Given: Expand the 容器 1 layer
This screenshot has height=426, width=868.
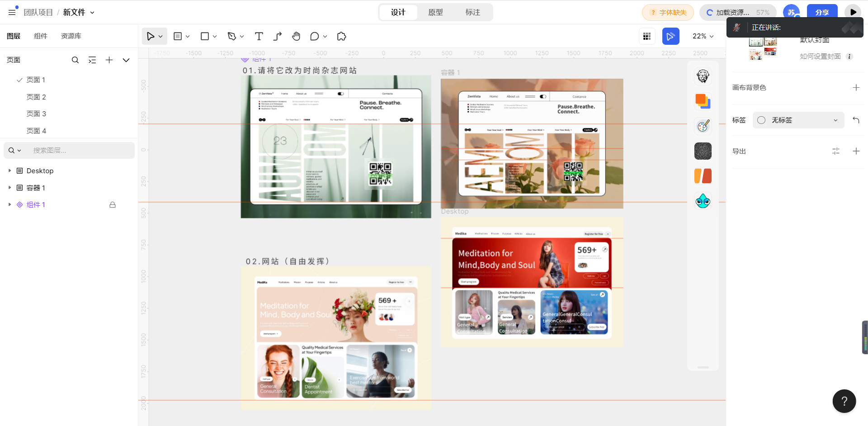Looking at the screenshot, I should (x=9, y=188).
